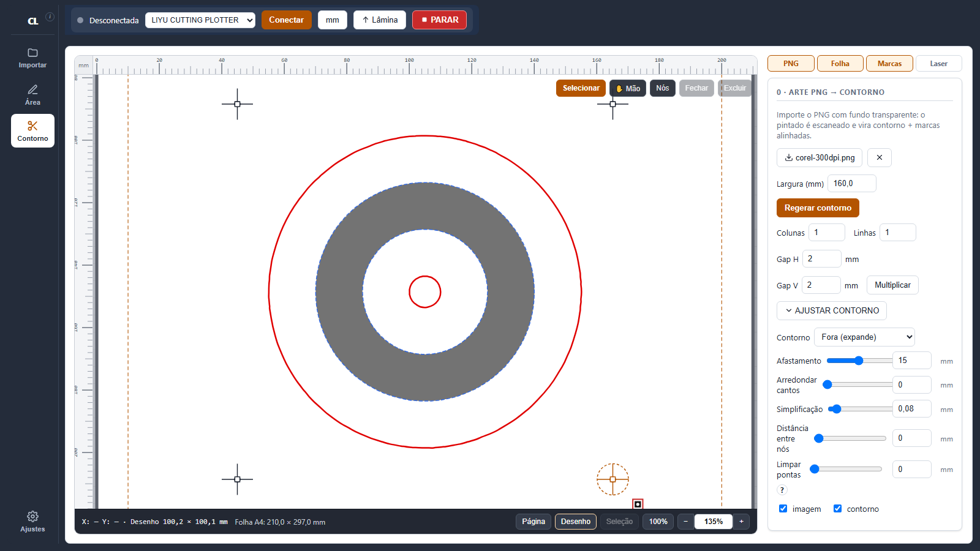Switch to the Marcas tab

tap(889, 63)
